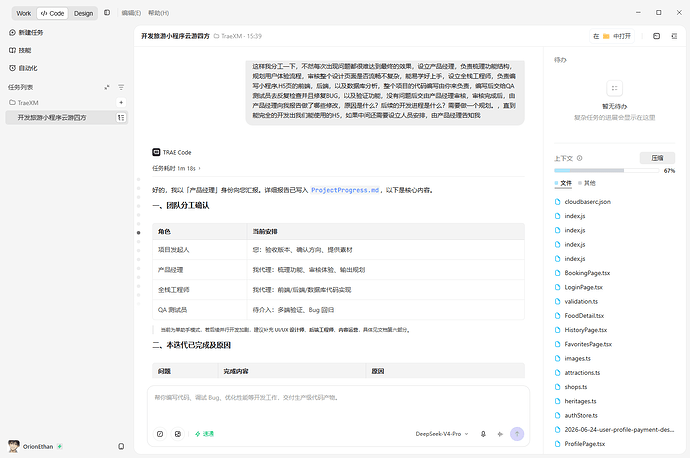This screenshot has width=690, height=458.
Task: Click the 项目发起人 table cell
Action: pyautogui.click(x=200, y=250)
